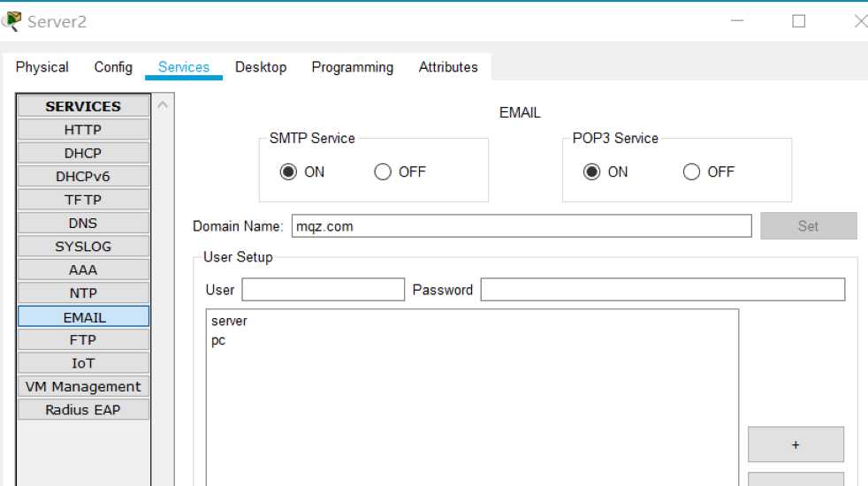Open the SYSLOG service
Image resolution: width=868 pixels, height=486 pixels.
[x=84, y=247]
